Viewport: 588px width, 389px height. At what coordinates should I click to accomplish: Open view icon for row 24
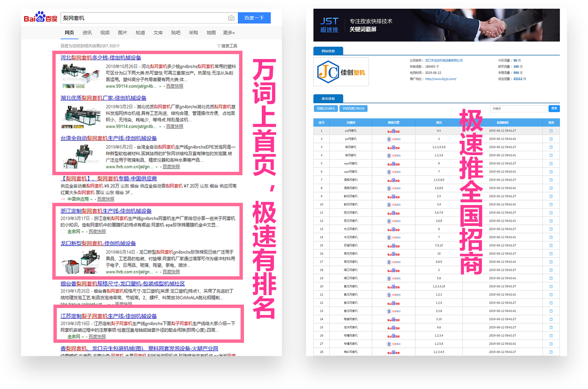(x=551, y=319)
